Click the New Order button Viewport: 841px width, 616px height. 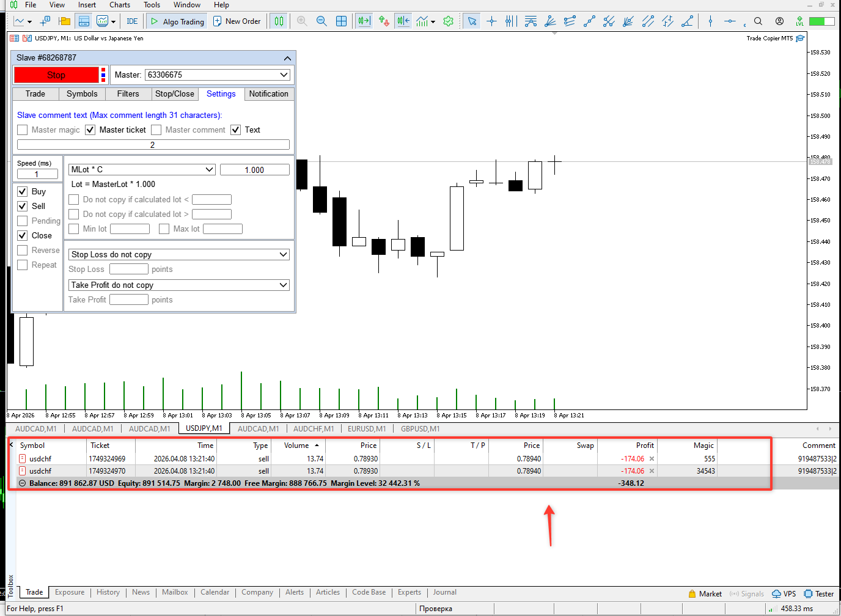237,21
